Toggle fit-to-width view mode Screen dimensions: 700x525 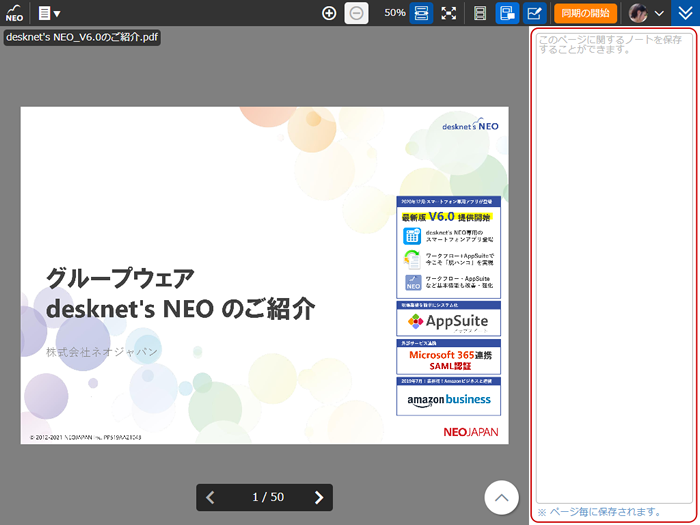(421, 13)
